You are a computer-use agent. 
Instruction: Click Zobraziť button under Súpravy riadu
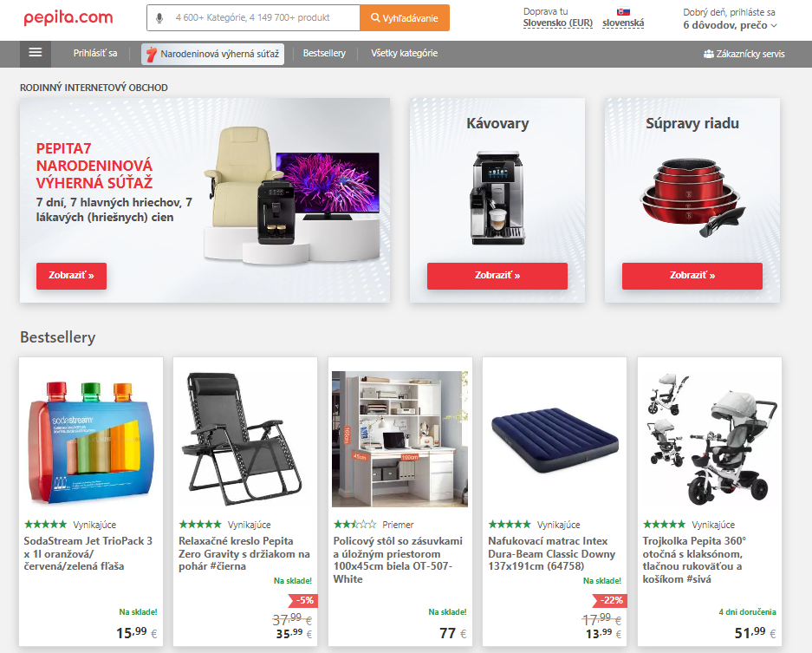[692, 276]
